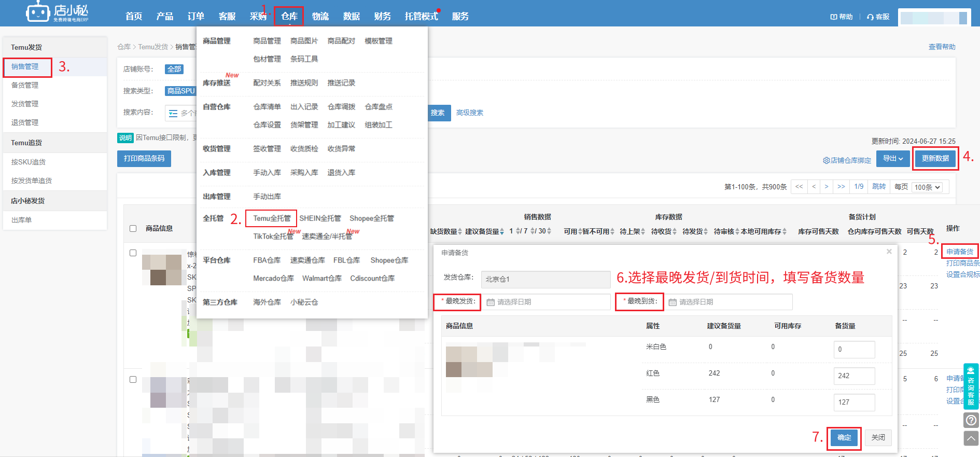Open the 帮助 help icon link
Screen dimensions: 980x457
(x=842, y=17)
